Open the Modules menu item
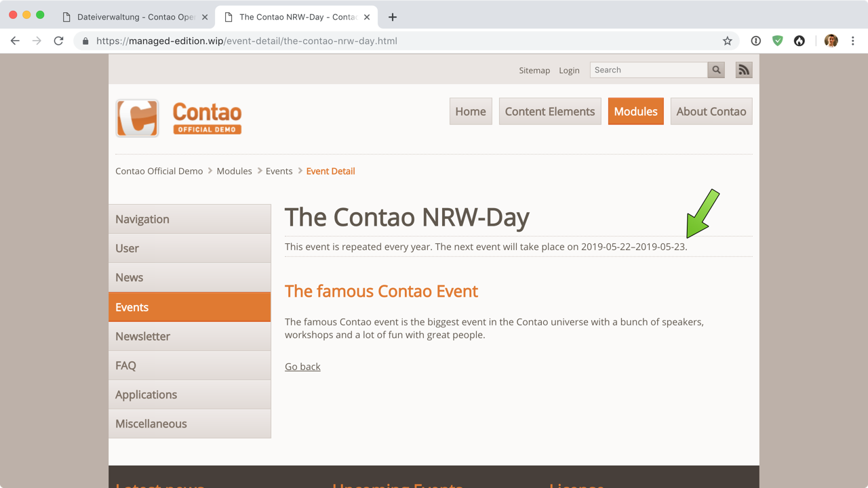The width and height of the screenshot is (868, 488). point(636,111)
